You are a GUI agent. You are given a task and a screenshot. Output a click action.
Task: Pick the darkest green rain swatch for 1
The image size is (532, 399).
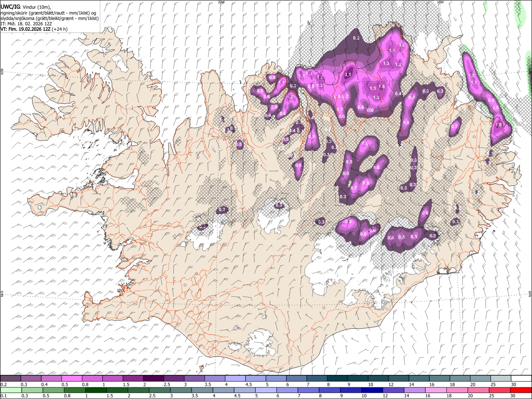click(96, 390)
